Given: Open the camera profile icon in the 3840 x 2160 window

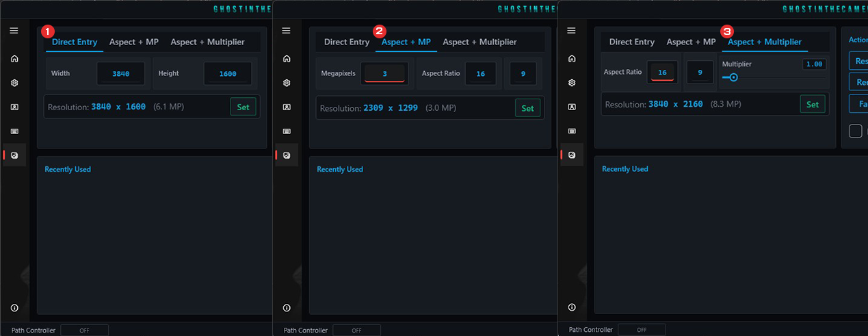Looking at the screenshot, I should [x=571, y=107].
